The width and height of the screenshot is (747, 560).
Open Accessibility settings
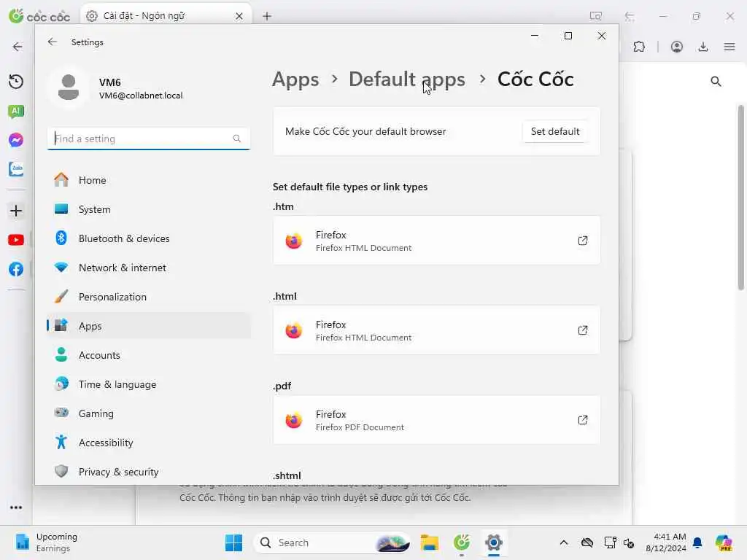(149, 443)
